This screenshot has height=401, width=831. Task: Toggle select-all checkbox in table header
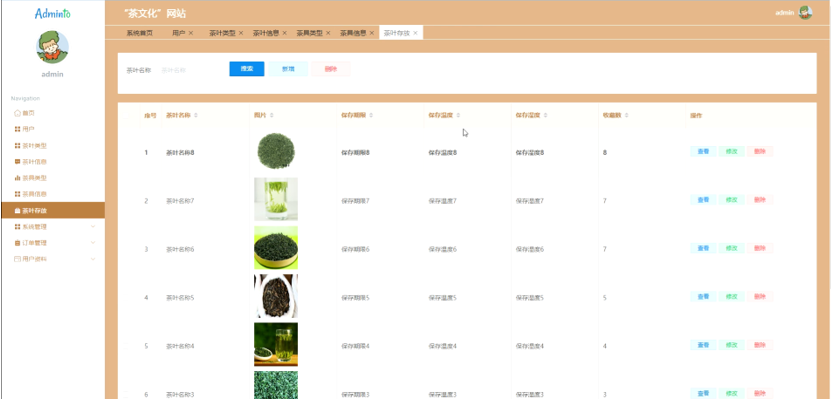click(126, 115)
